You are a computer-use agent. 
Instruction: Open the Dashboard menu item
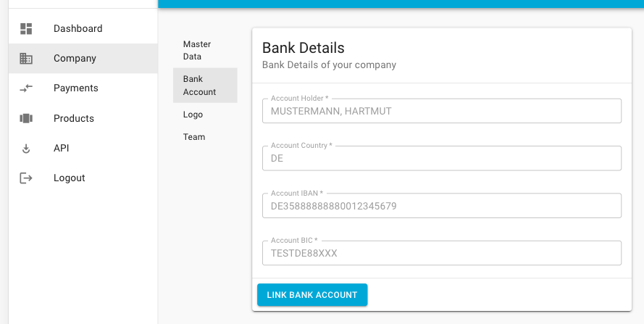[x=78, y=29]
